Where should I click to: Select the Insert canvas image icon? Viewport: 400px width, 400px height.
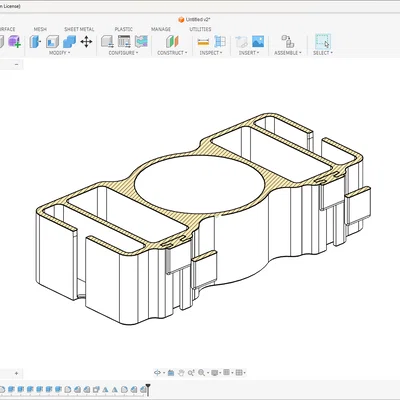258,42
